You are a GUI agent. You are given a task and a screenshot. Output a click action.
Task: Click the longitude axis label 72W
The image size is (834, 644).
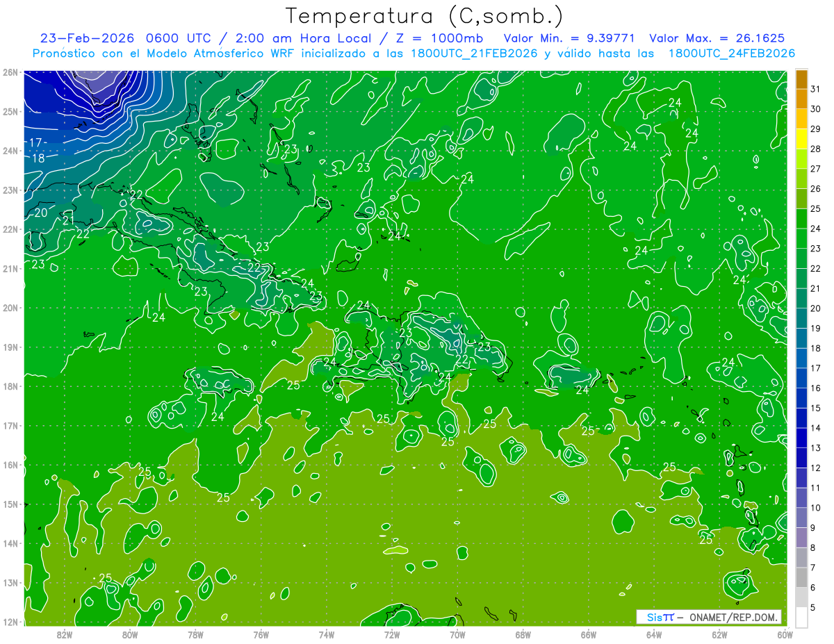click(x=391, y=634)
